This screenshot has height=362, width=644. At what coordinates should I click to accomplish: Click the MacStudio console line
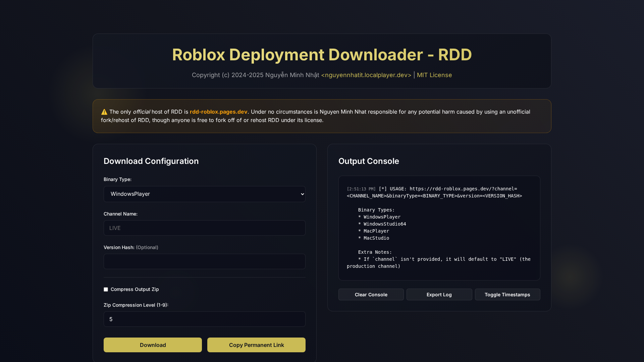pos(374,238)
